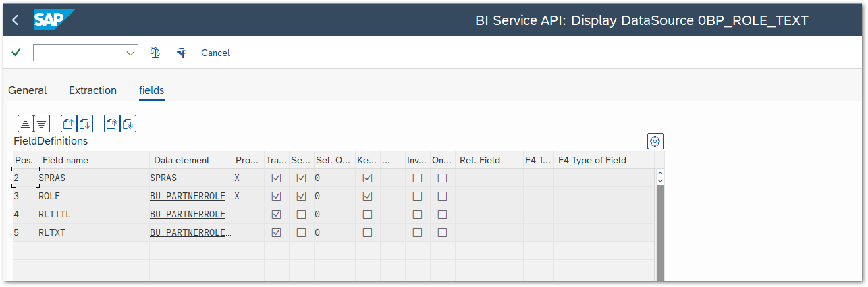Toggle Transfer checkbox for SPRAS row
Image resolution: width=868 pixels, height=287 pixels.
[x=276, y=178]
